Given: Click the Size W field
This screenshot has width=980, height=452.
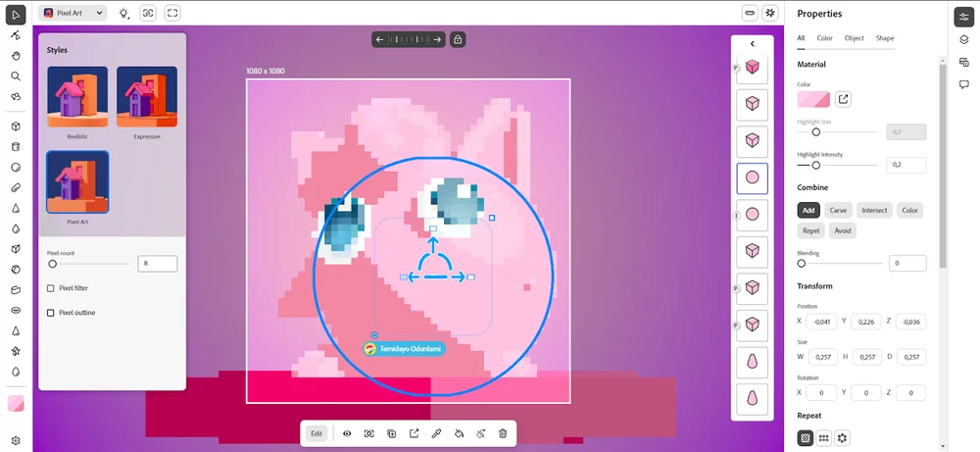Looking at the screenshot, I should click(x=823, y=357).
